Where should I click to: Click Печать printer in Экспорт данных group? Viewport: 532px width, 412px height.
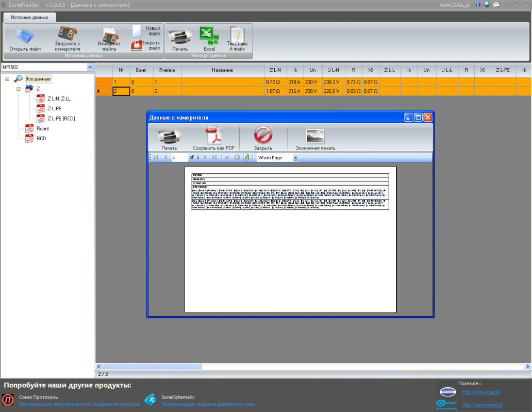pos(180,39)
